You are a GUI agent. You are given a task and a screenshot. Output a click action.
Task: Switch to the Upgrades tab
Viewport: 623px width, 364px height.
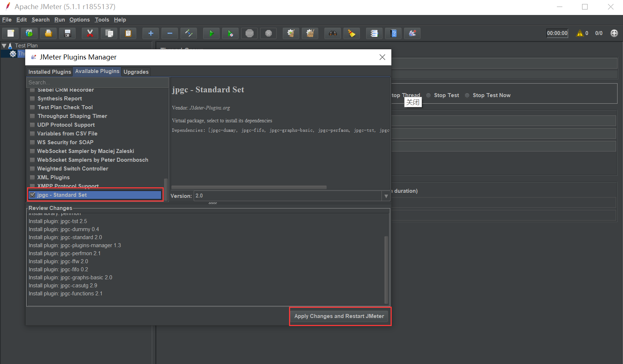(136, 72)
